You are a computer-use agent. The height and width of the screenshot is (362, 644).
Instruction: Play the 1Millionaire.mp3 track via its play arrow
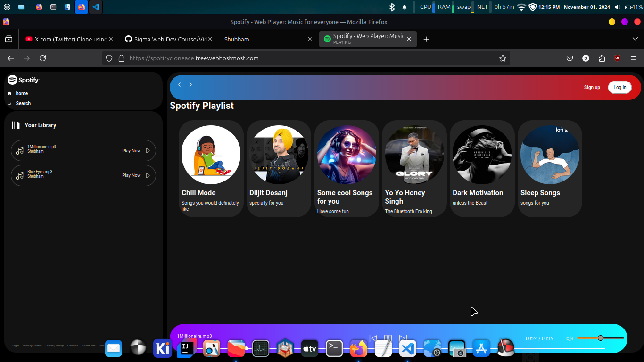[x=148, y=151]
